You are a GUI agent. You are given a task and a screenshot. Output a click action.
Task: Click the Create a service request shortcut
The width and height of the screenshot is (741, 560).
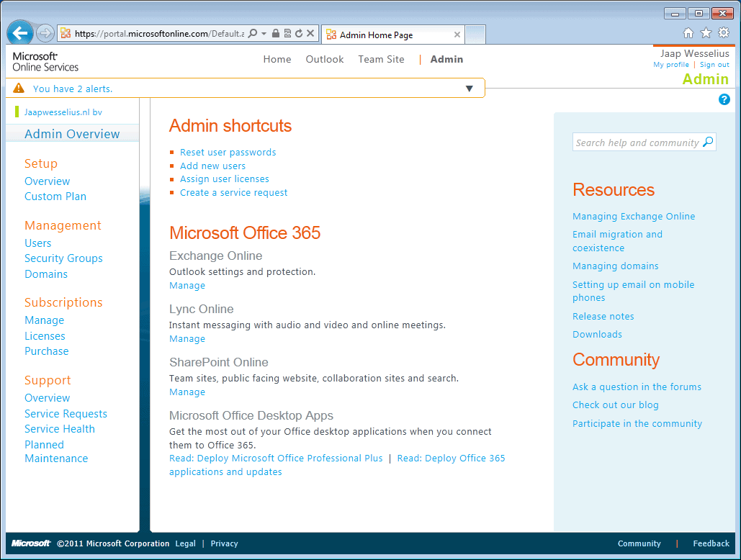coord(233,193)
